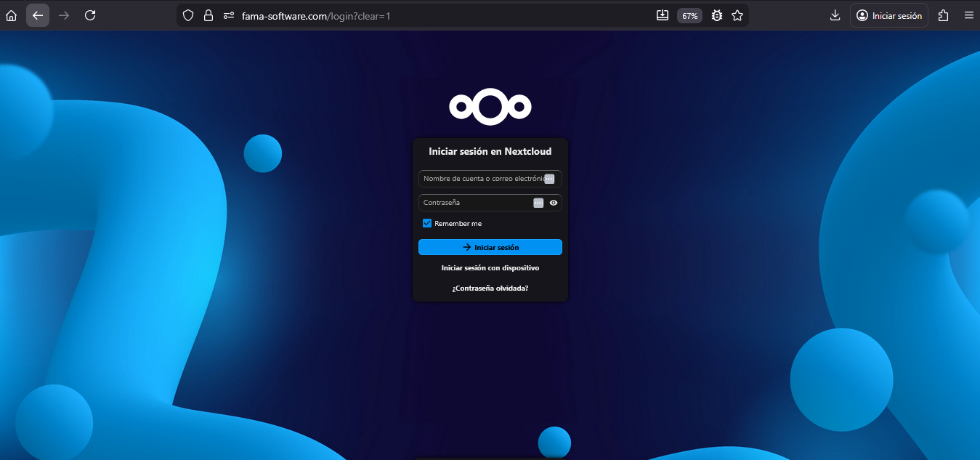Navigate back to the previous page

pos(38,15)
